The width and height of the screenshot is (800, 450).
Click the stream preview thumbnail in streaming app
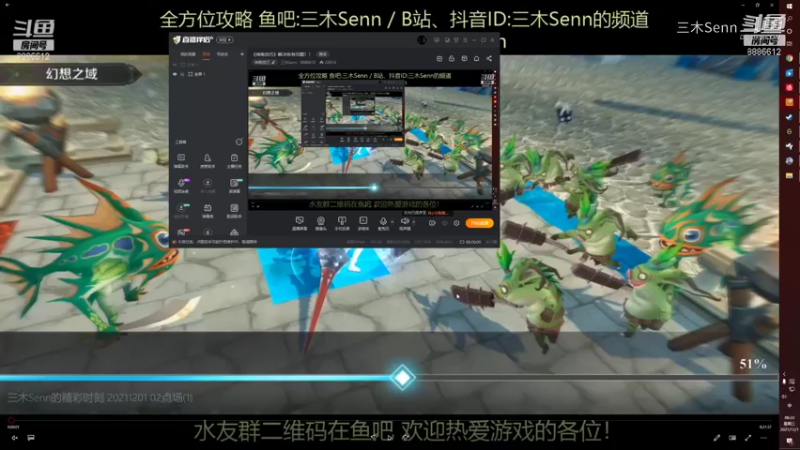click(371, 141)
